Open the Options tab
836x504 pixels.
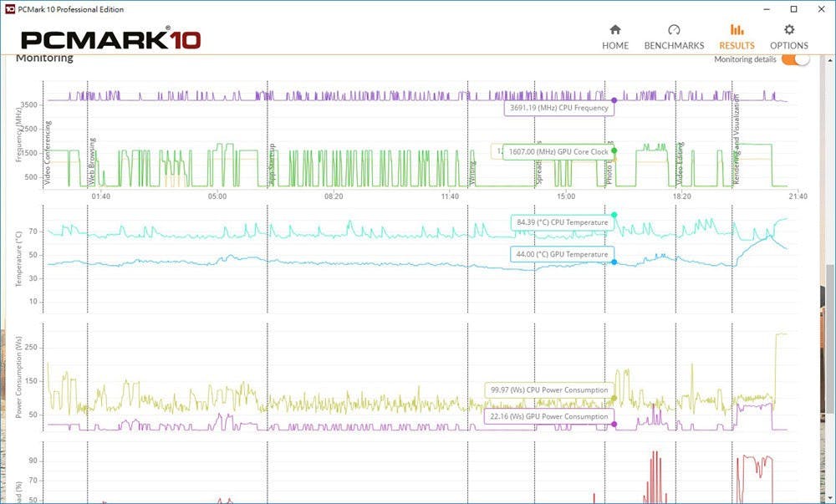pos(789,38)
